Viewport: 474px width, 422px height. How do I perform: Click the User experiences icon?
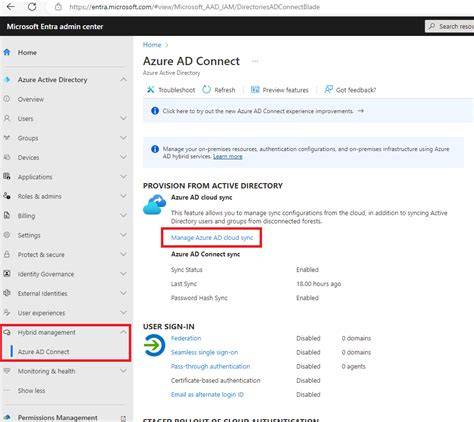click(x=7, y=313)
